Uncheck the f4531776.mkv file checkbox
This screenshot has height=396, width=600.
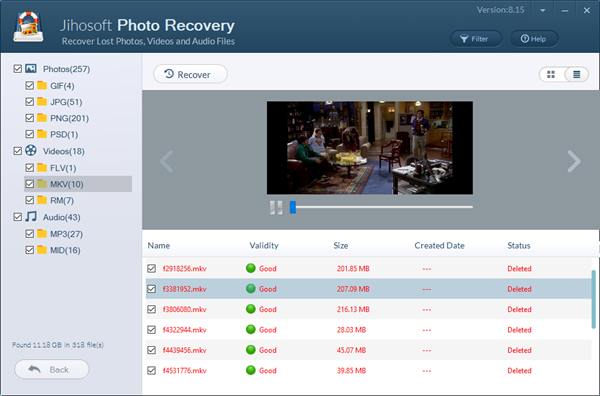tap(152, 370)
